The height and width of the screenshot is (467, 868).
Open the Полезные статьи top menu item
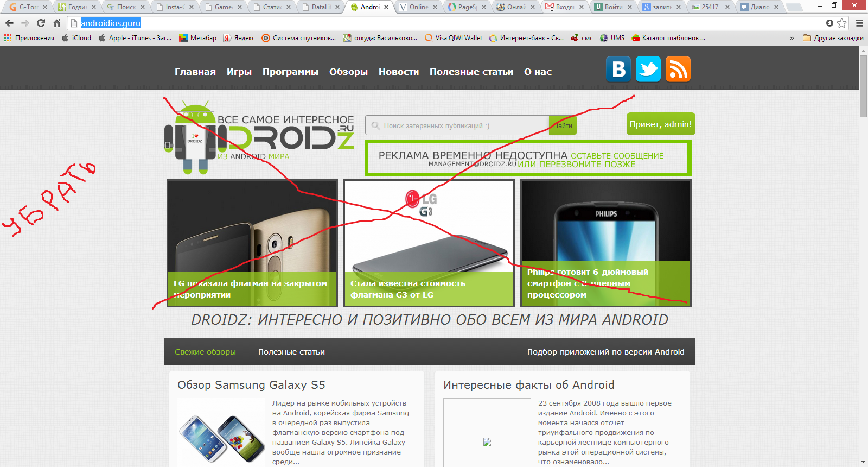coord(471,72)
